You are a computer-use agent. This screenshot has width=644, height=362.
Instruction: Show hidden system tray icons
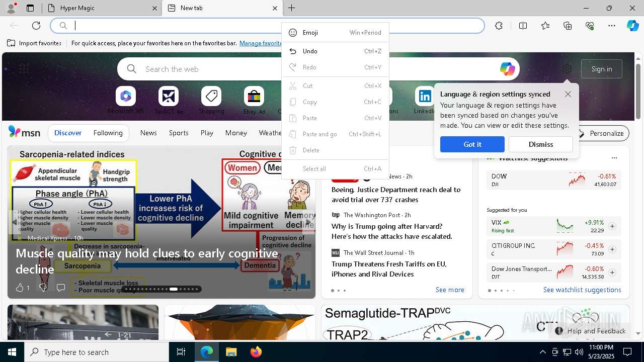coord(542,352)
